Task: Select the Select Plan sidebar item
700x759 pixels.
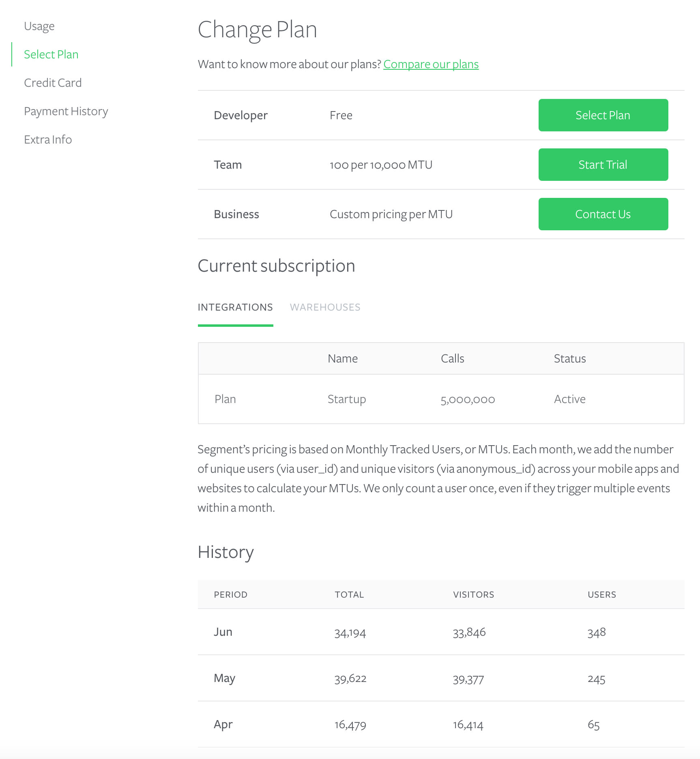Action: [x=51, y=54]
